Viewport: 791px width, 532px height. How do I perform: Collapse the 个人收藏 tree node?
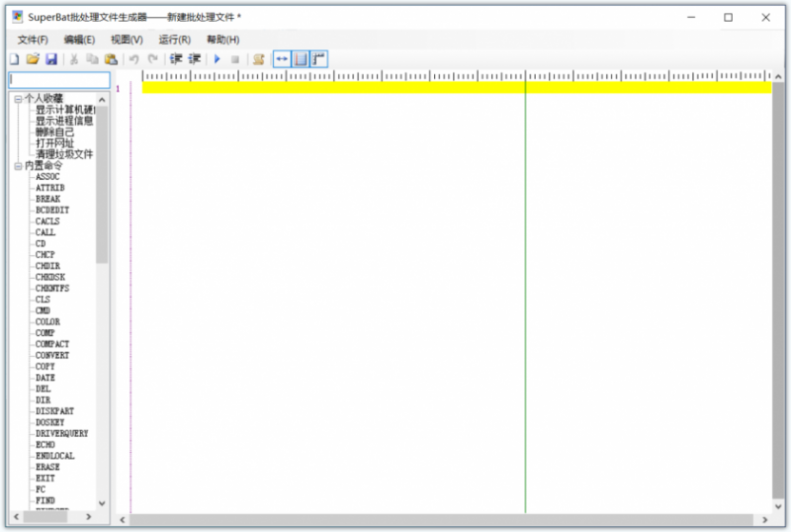click(x=18, y=99)
